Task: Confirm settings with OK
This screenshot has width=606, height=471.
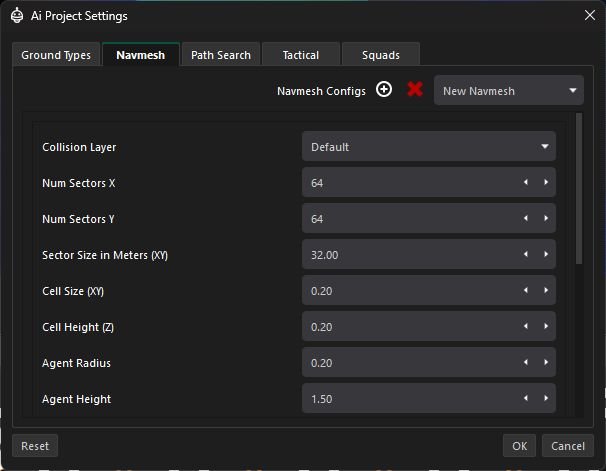Action: coord(519,446)
